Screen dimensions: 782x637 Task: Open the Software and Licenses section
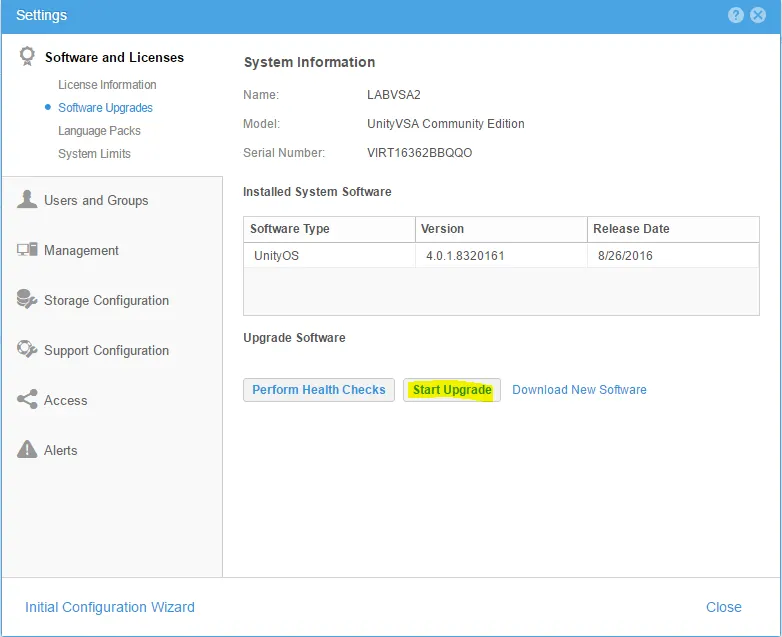[x=114, y=57]
